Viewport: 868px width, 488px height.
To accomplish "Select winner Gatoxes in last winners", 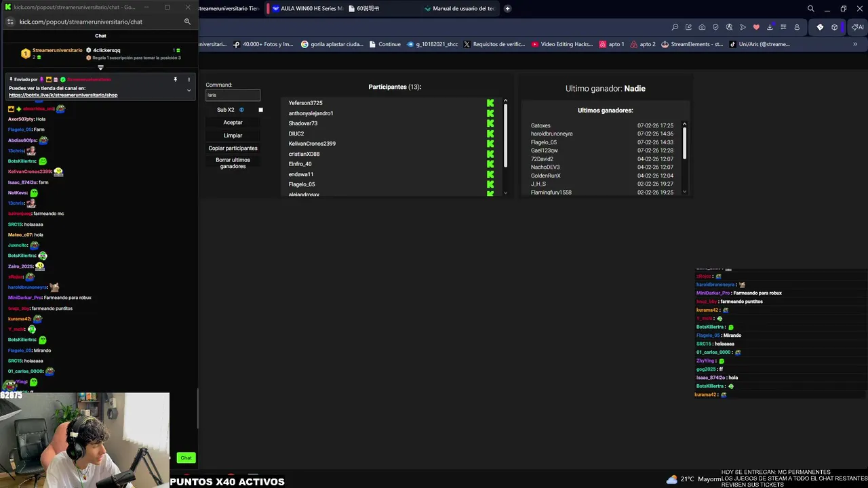I will click(x=540, y=125).
